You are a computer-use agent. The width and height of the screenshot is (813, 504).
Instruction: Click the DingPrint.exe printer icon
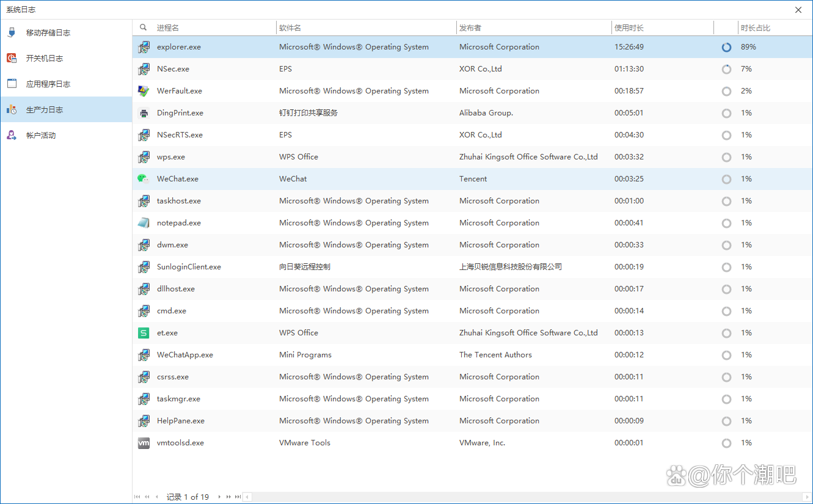(x=144, y=113)
